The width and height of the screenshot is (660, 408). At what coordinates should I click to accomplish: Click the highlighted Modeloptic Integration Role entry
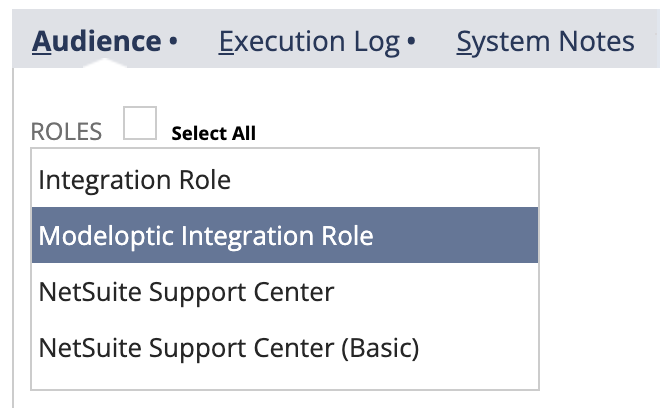(206, 236)
